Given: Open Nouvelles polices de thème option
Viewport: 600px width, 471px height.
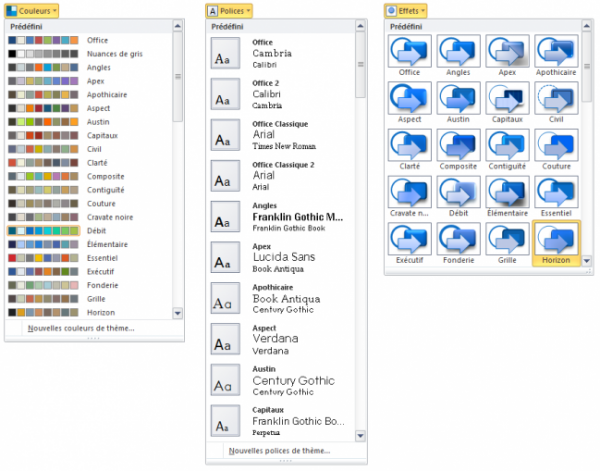Looking at the screenshot, I should coord(279,451).
